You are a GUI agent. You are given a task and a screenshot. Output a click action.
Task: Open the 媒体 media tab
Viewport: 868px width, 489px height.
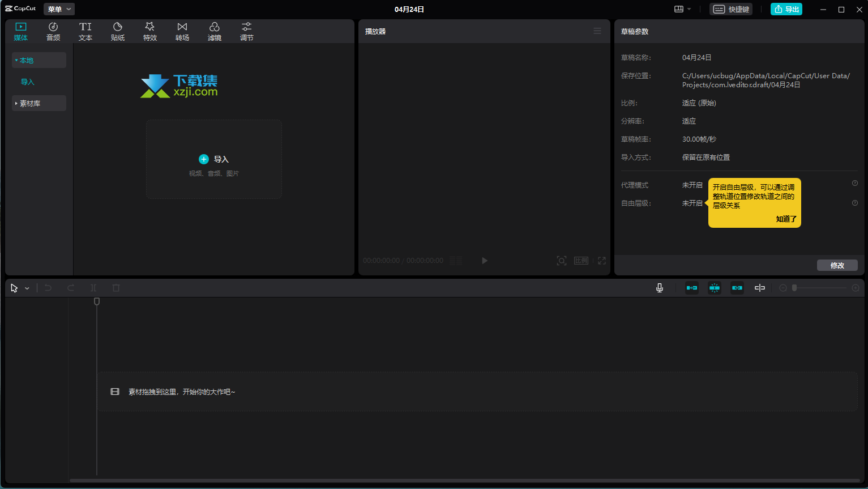(21, 32)
